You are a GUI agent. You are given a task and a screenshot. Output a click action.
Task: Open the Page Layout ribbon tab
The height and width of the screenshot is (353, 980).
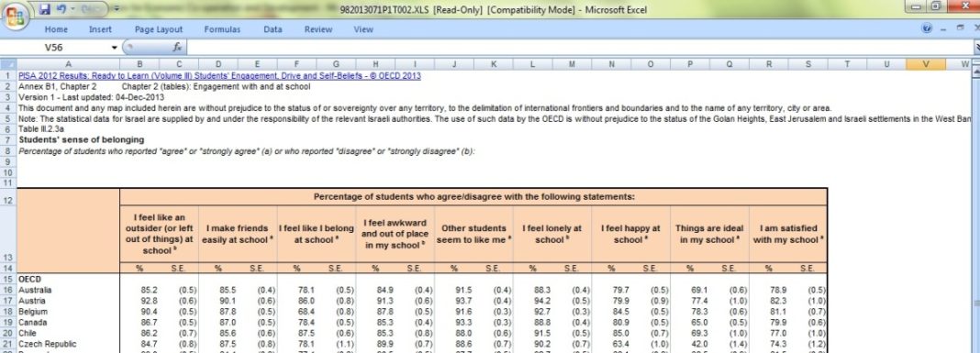pyautogui.click(x=159, y=29)
